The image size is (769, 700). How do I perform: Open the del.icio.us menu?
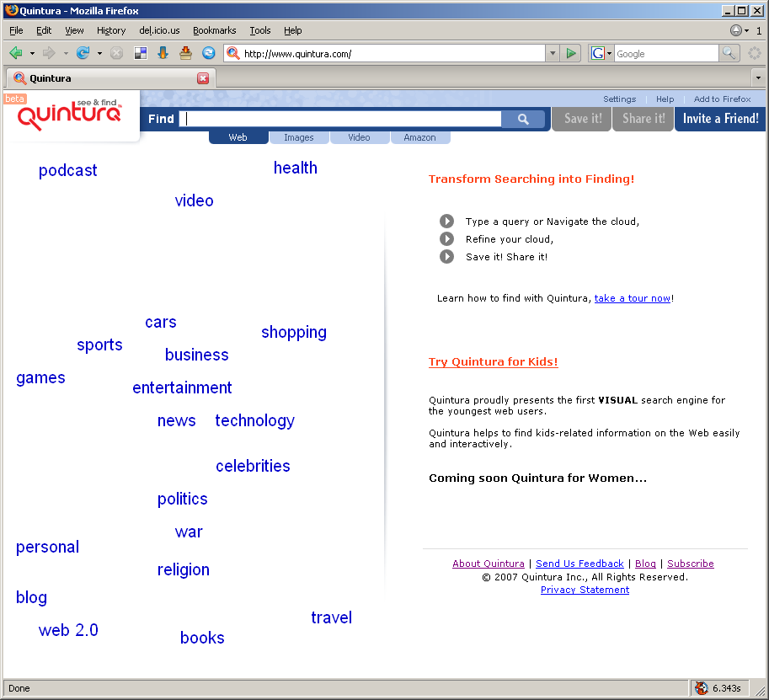[159, 30]
